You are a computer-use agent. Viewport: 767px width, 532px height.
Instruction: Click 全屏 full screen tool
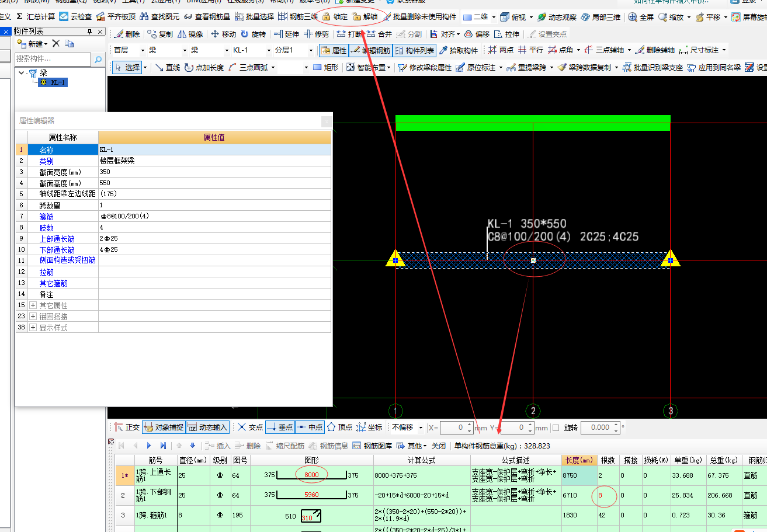[x=641, y=17]
